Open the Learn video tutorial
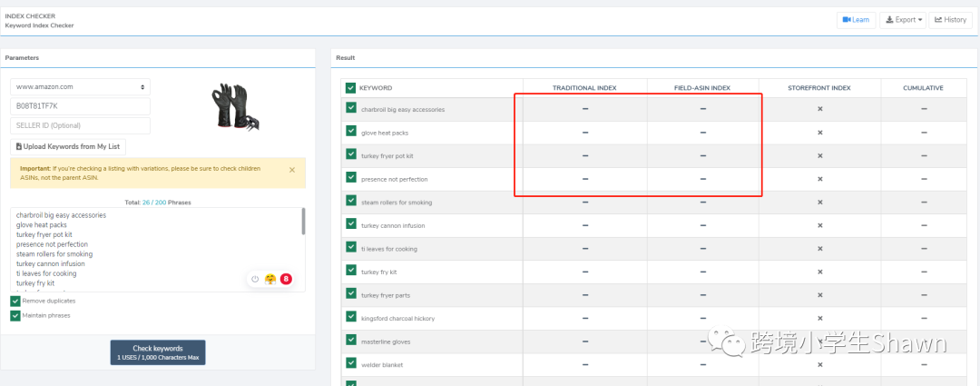The height and width of the screenshot is (386, 980). click(x=856, y=19)
